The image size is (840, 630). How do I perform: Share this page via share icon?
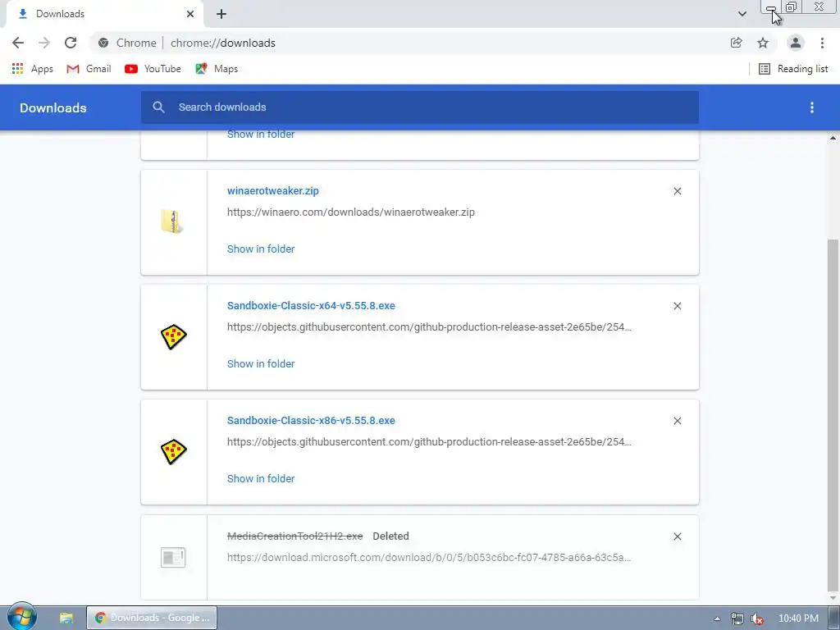(736, 43)
